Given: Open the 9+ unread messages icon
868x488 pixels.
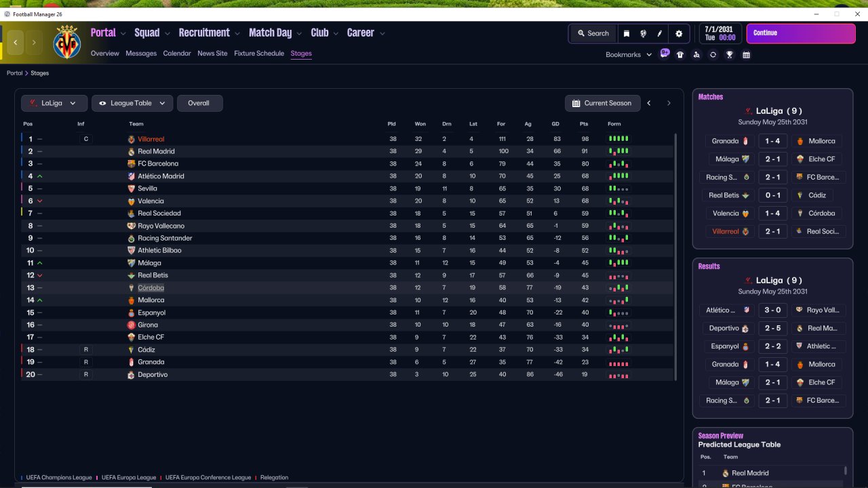Looking at the screenshot, I should (665, 54).
